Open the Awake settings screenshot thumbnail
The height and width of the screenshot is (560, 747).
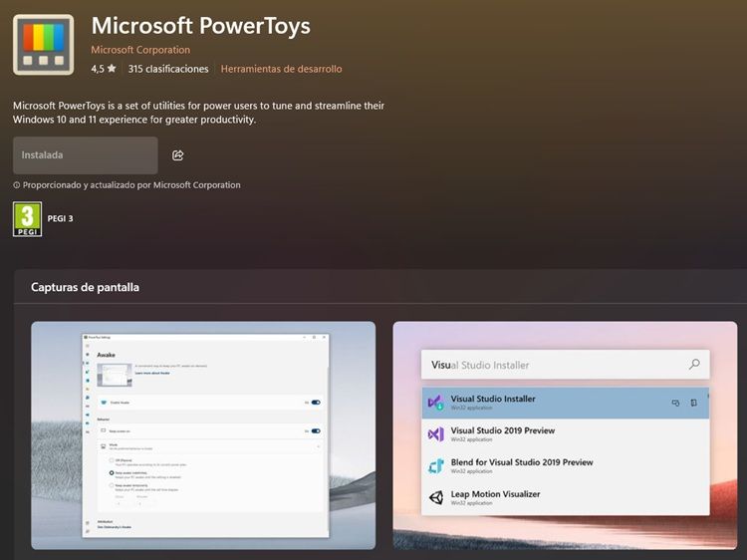pos(203,435)
